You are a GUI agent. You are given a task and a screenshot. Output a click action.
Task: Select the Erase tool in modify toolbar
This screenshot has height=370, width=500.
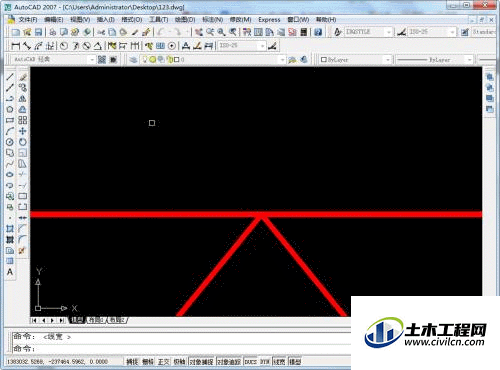23,77
